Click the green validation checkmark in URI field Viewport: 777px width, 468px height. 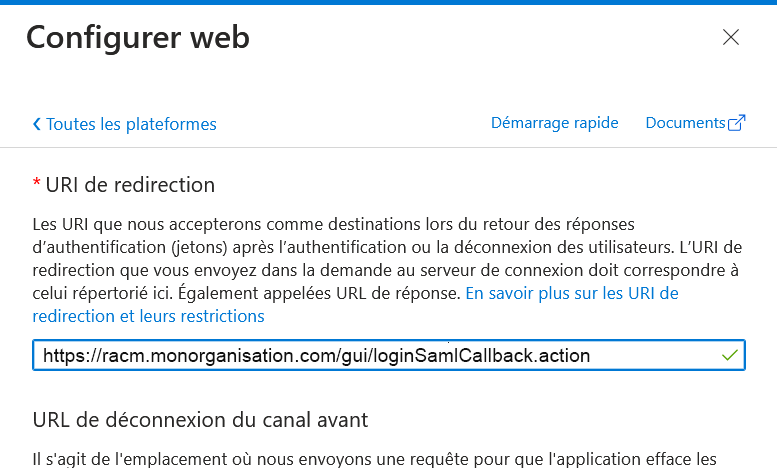click(729, 355)
